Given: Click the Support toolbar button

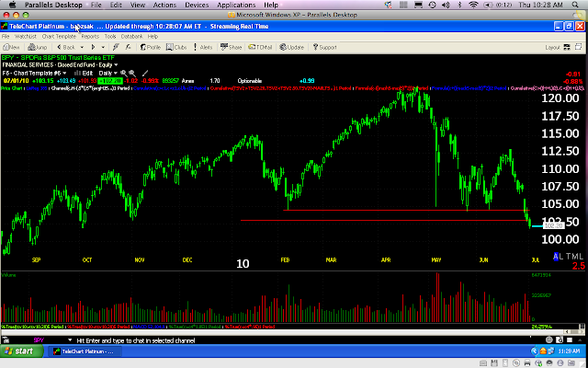Looking at the screenshot, I should pos(324,47).
